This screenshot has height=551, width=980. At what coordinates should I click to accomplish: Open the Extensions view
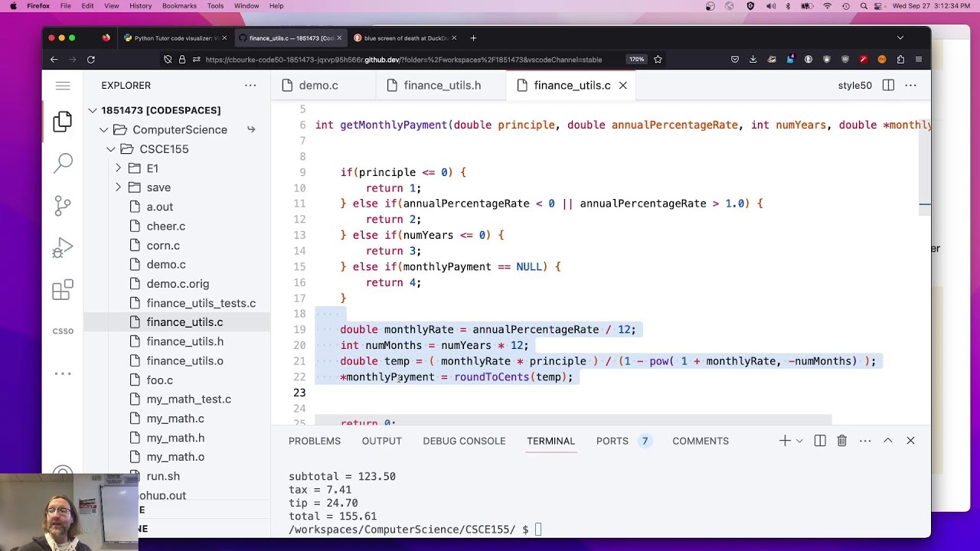click(63, 290)
